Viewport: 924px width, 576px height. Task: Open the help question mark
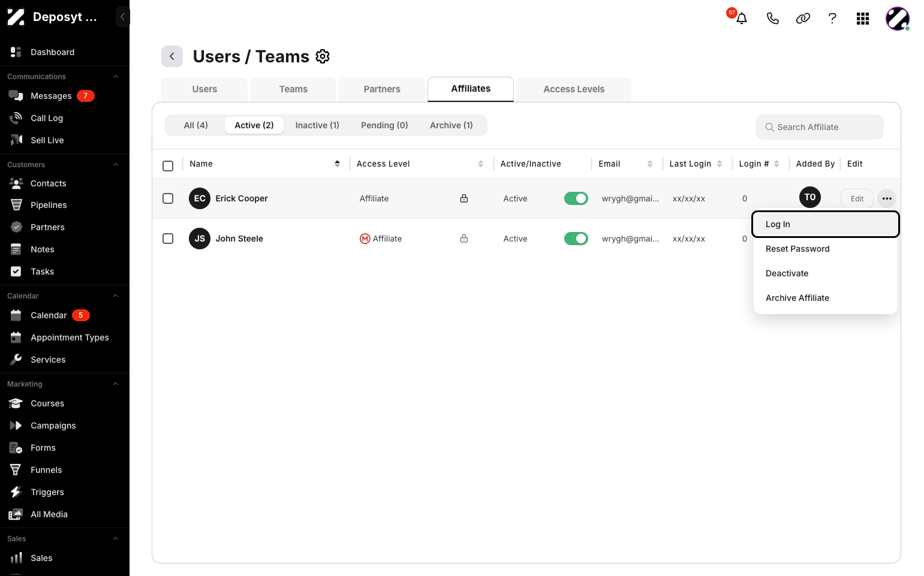832,19
